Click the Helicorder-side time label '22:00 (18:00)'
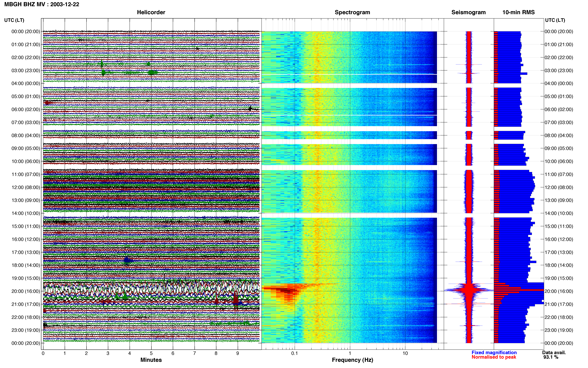 26,317
